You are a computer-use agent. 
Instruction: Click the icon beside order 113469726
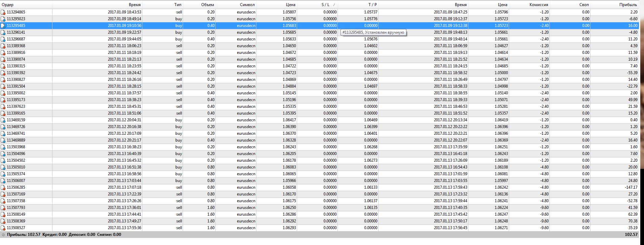pyautogui.click(x=3, y=127)
